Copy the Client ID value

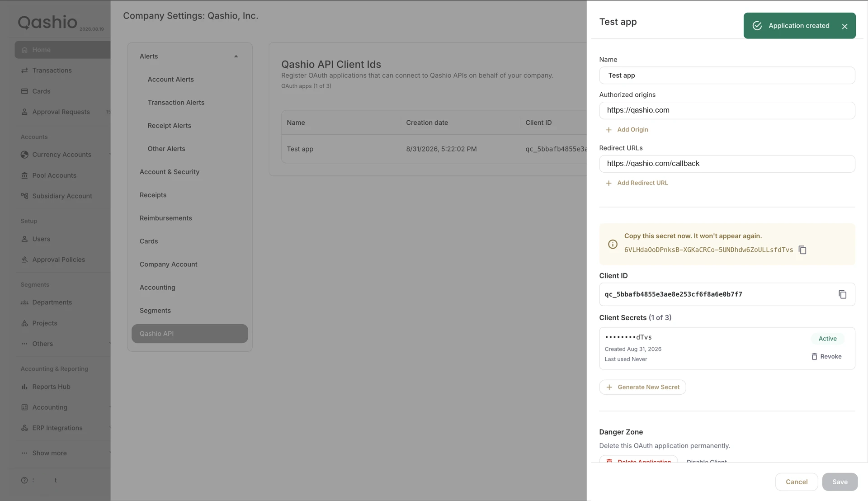coord(842,294)
